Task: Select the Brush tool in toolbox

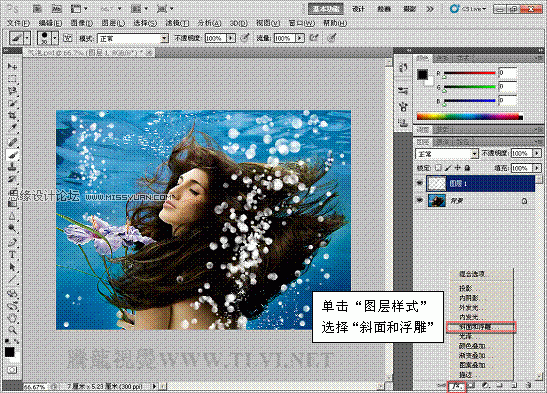Action: 12,154
